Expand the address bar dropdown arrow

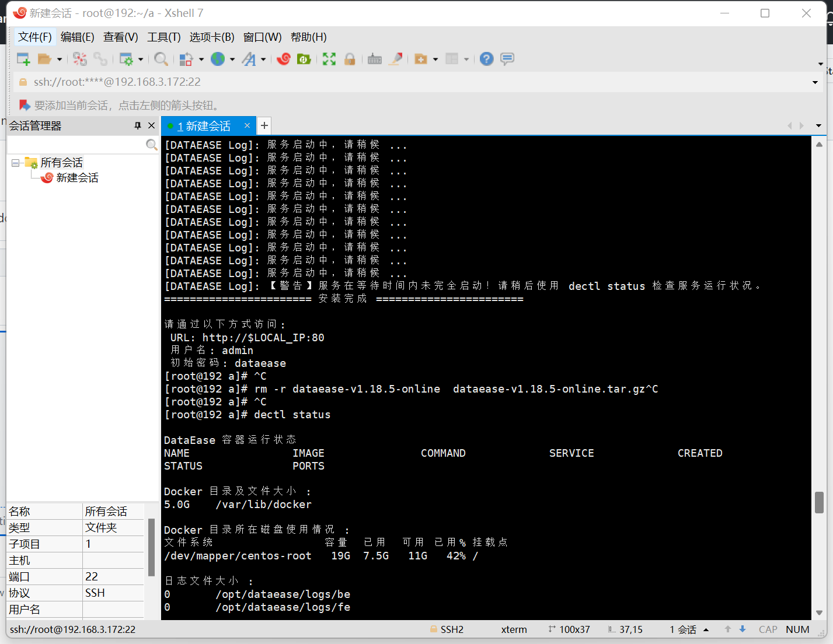point(815,82)
